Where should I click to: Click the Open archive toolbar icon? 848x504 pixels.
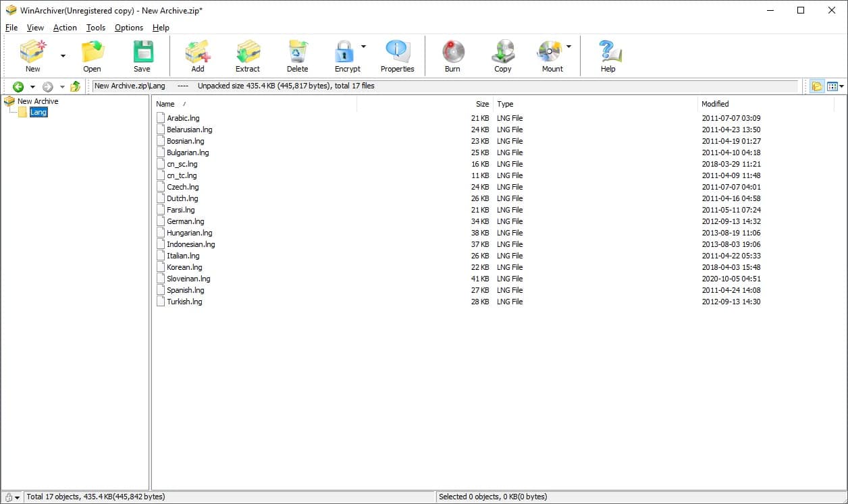click(x=92, y=52)
